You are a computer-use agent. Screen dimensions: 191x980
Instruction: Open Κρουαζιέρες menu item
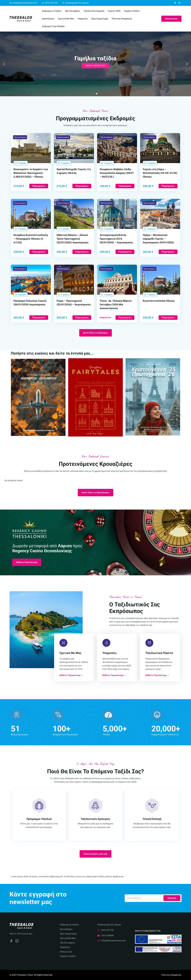pyautogui.click(x=48, y=19)
